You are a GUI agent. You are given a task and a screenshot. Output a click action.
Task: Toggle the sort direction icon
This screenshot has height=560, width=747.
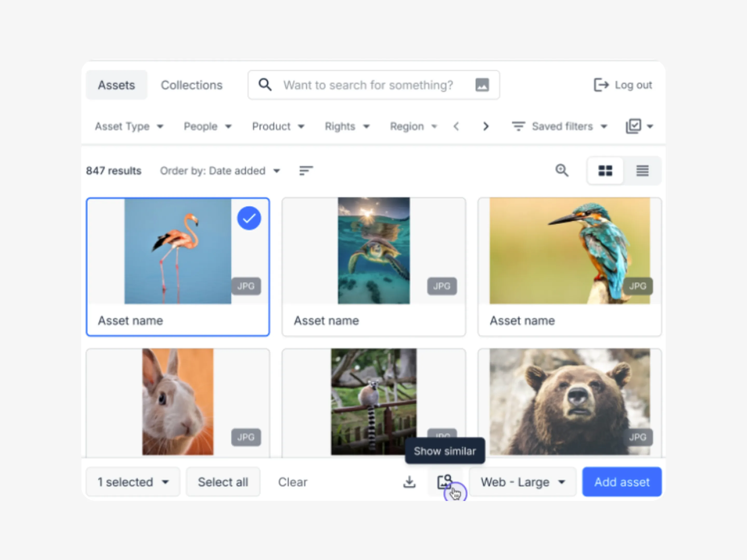tap(306, 171)
